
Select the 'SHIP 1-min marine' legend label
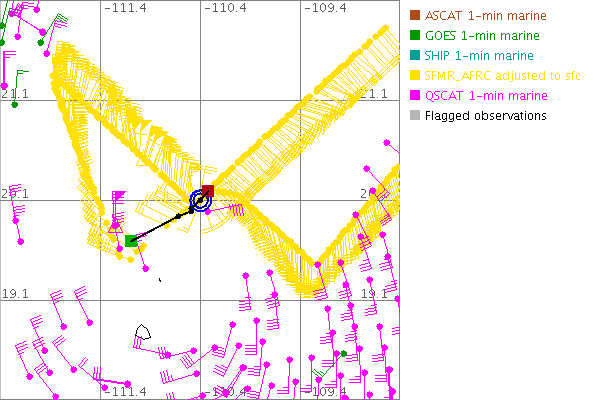[479, 56]
